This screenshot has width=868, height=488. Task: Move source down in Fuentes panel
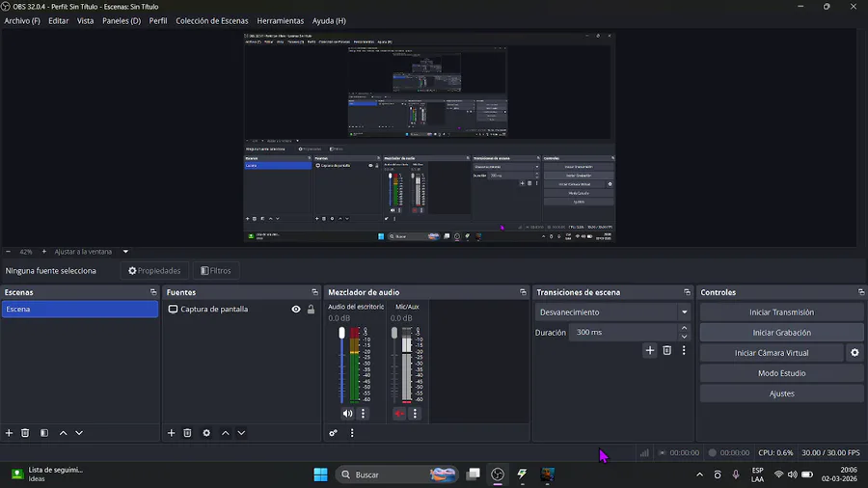coord(241,433)
